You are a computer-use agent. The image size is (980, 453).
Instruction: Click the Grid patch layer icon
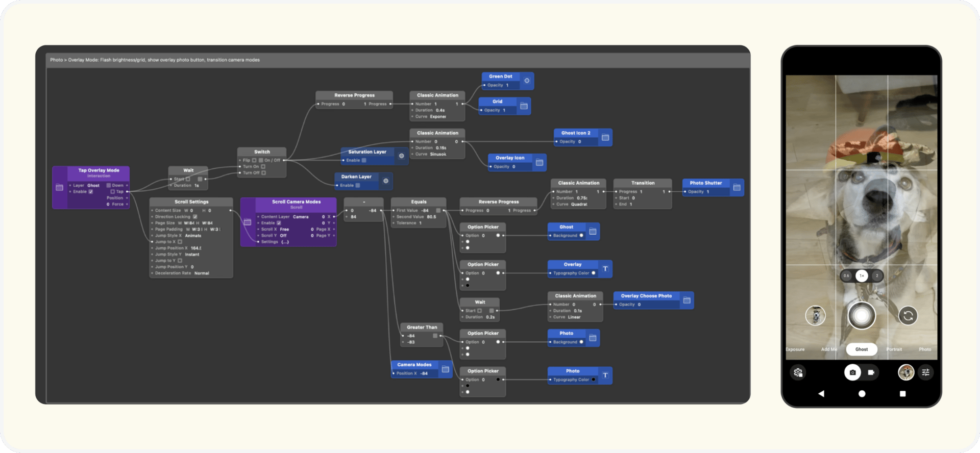click(x=524, y=106)
